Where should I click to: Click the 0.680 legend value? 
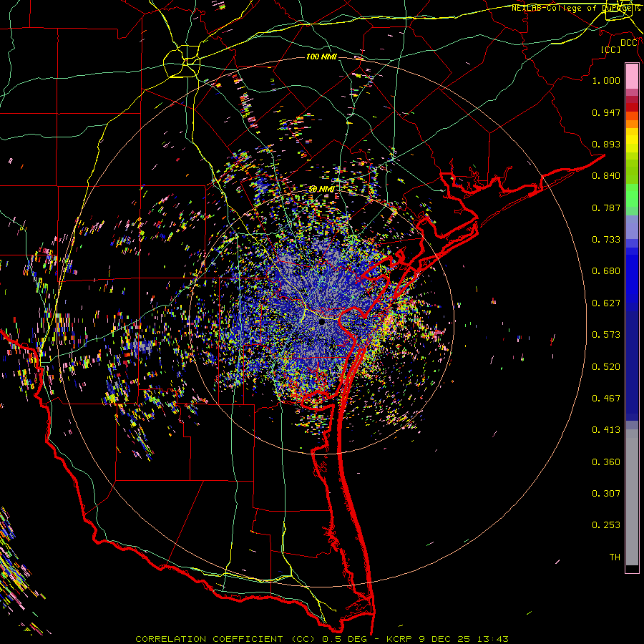point(606,271)
